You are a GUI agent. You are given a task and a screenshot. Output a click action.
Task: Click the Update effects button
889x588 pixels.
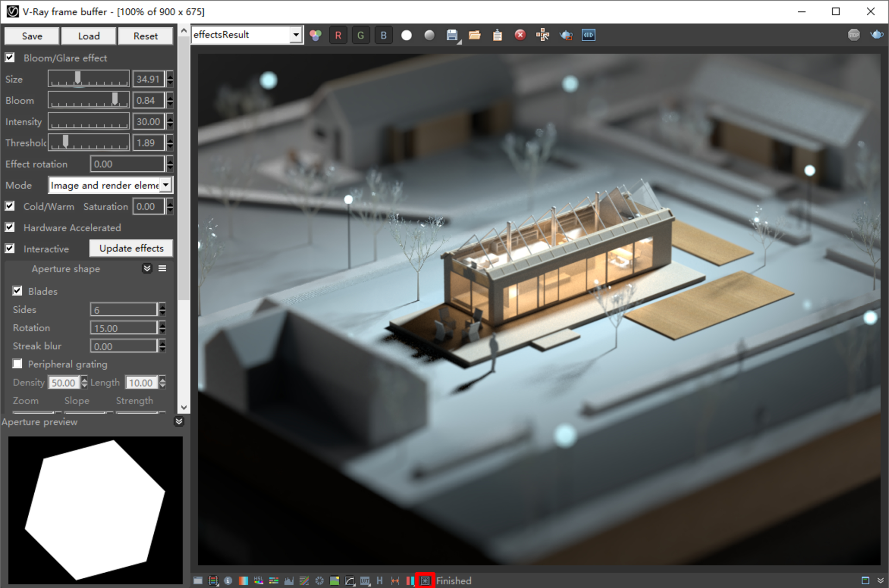coord(131,248)
